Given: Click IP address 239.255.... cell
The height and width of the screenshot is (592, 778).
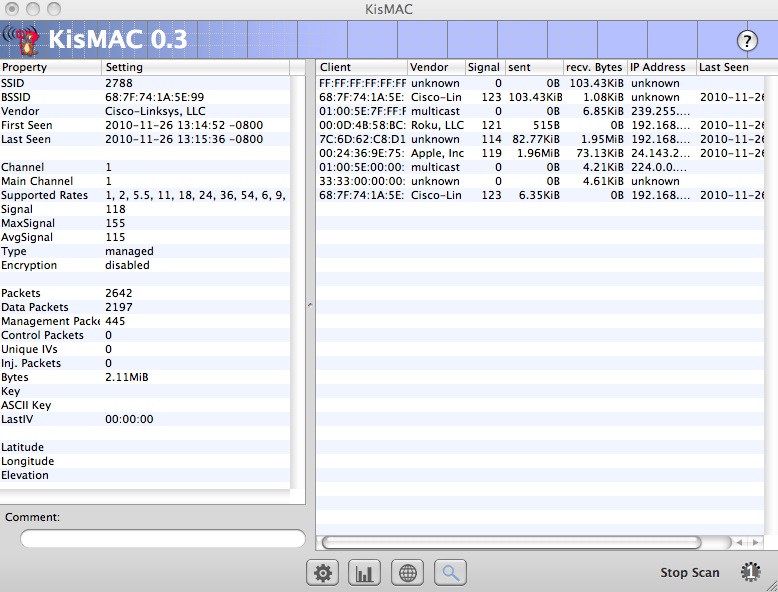Looking at the screenshot, I should point(660,111).
